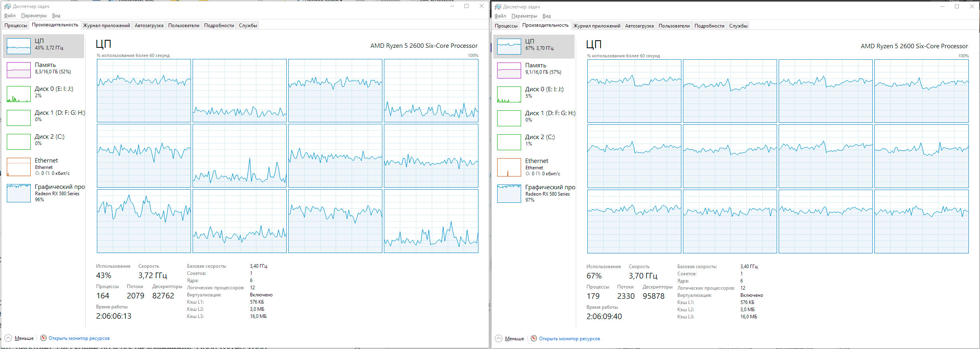Select Память 8,3/16,0 ГБ in left window
The height and width of the screenshot is (349, 980).
43,70
